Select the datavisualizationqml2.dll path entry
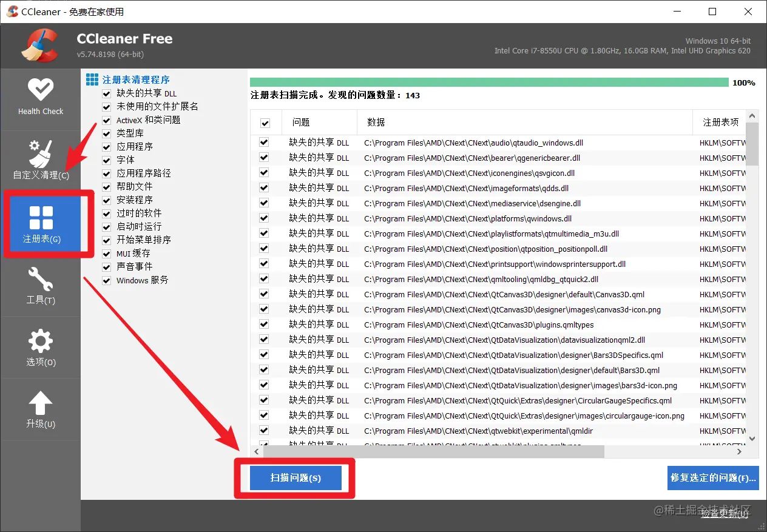This screenshot has height=532, width=767. pos(504,340)
